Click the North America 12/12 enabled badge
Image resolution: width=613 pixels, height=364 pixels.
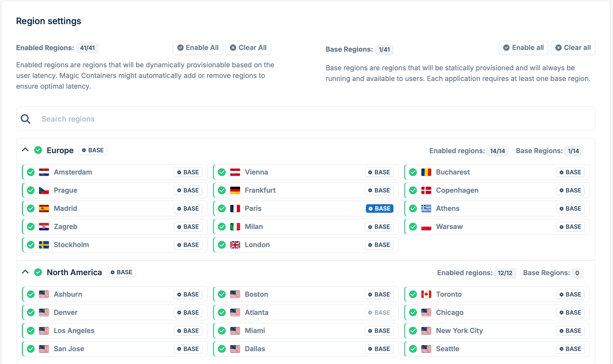click(505, 273)
